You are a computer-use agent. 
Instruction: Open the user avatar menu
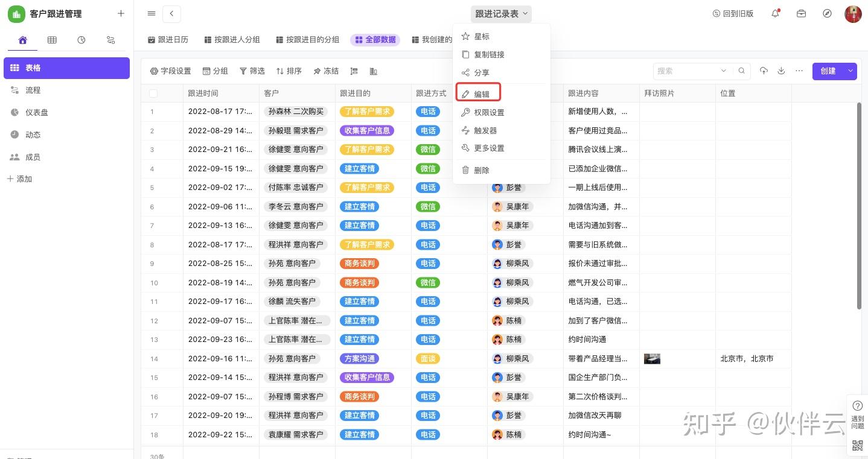[853, 14]
